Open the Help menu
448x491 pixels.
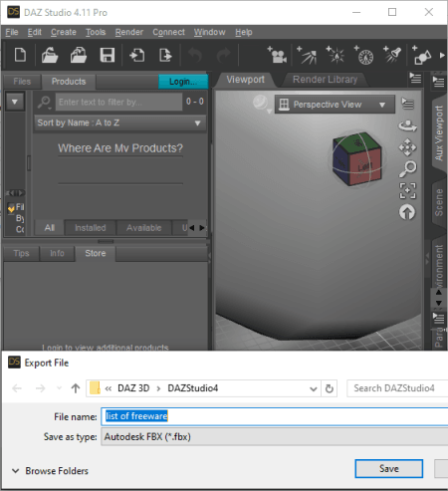(x=244, y=32)
